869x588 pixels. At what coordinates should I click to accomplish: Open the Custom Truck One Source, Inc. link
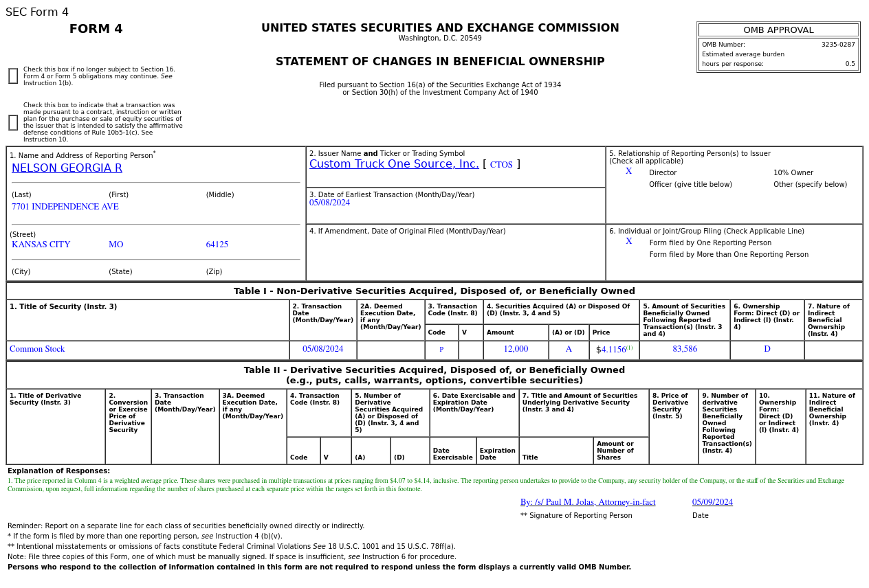pyautogui.click(x=394, y=164)
